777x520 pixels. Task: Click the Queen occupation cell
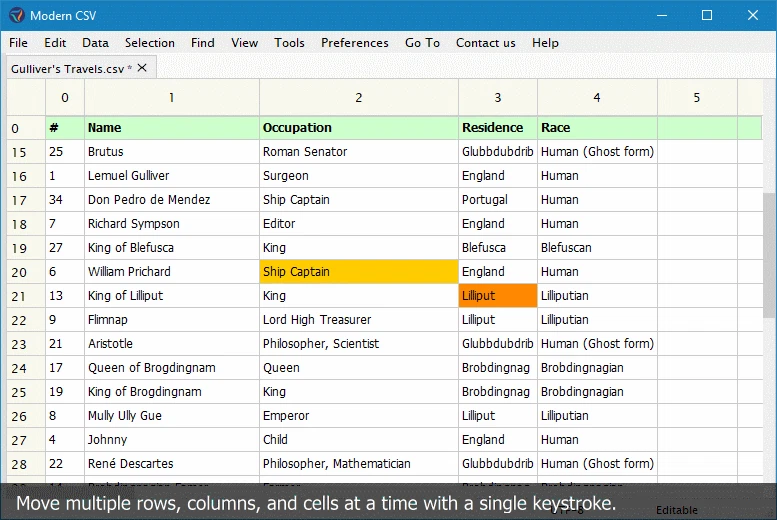359,368
